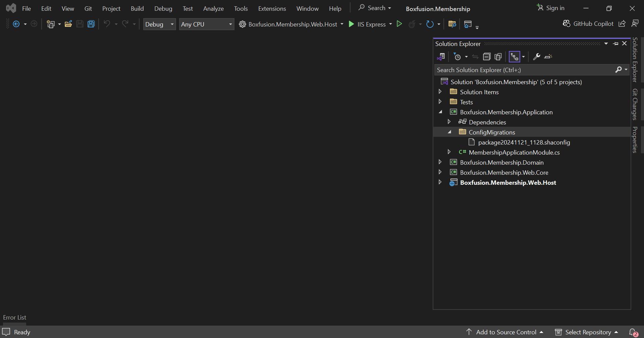This screenshot has width=644, height=338.
Task: Open the Properties side tab
Action: [635, 140]
